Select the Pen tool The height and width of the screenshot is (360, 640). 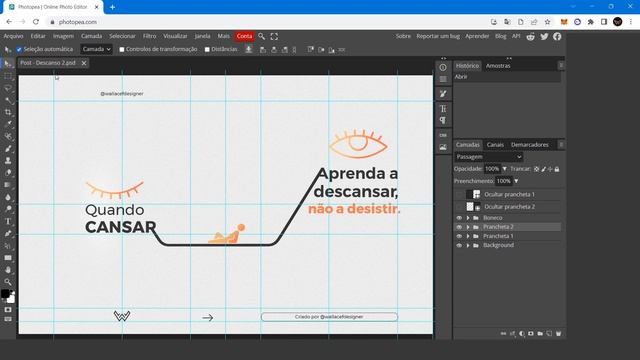point(8,233)
